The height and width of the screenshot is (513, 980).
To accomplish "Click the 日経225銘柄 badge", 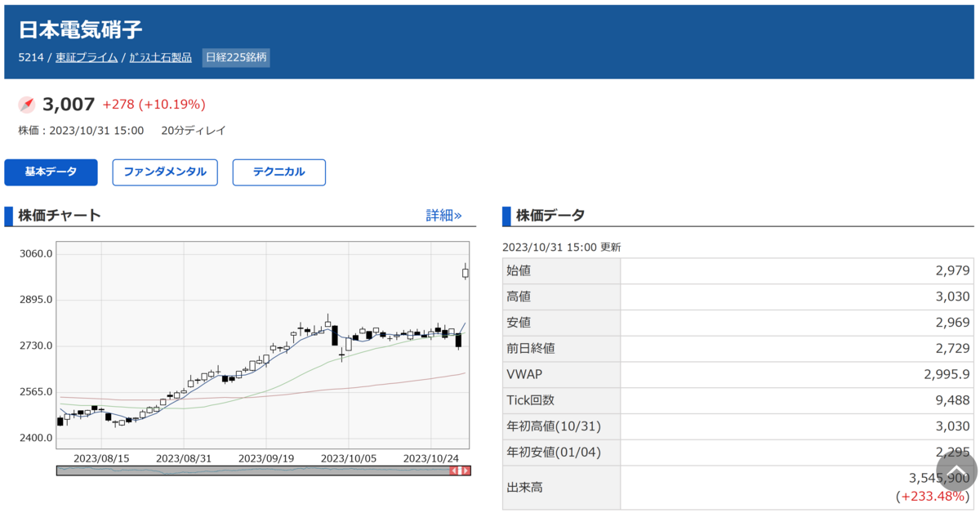I will point(236,57).
